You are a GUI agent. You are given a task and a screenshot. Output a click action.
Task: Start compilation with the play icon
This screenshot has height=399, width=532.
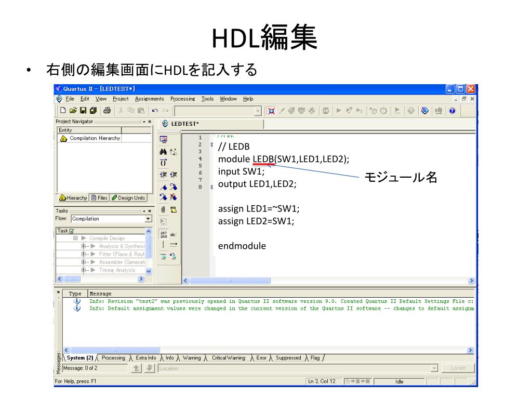click(339, 111)
